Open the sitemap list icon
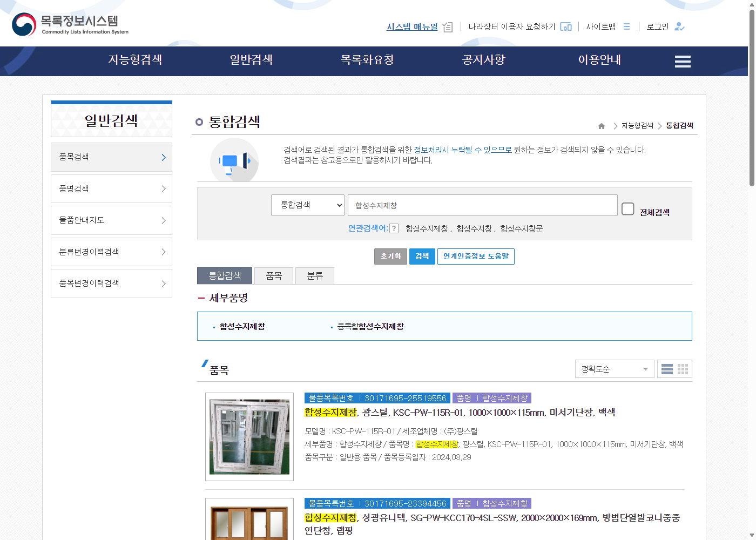The image size is (756, 540). click(x=626, y=26)
